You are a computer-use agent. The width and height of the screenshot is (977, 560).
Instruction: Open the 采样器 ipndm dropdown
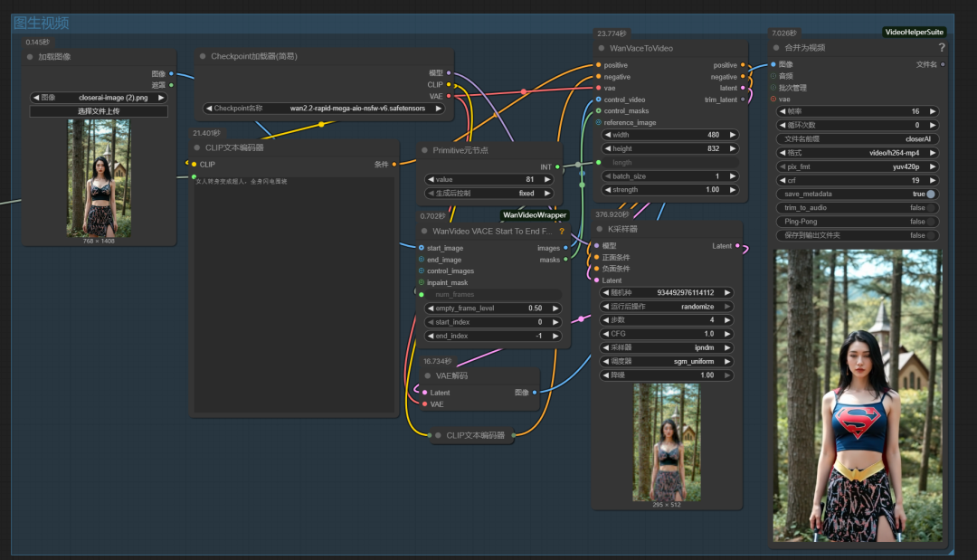(x=667, y=347)
